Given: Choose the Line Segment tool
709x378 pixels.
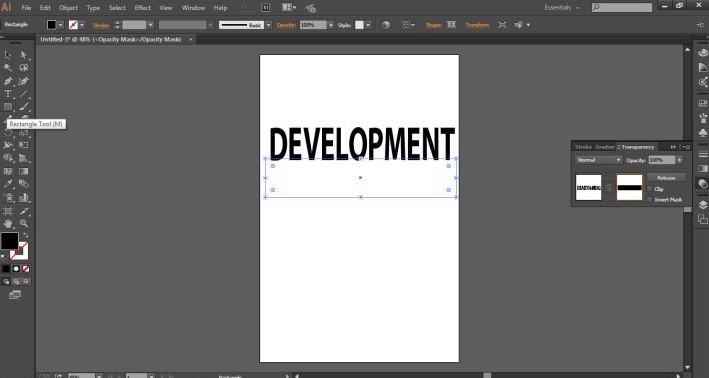Looking at the screenshot, I should [24, 94].
